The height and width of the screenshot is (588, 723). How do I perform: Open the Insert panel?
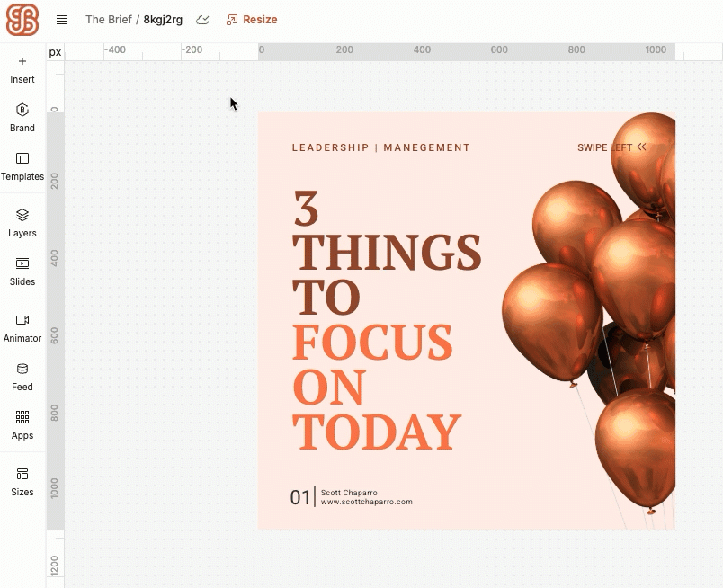pyautogui.click(x=22, y=69)
